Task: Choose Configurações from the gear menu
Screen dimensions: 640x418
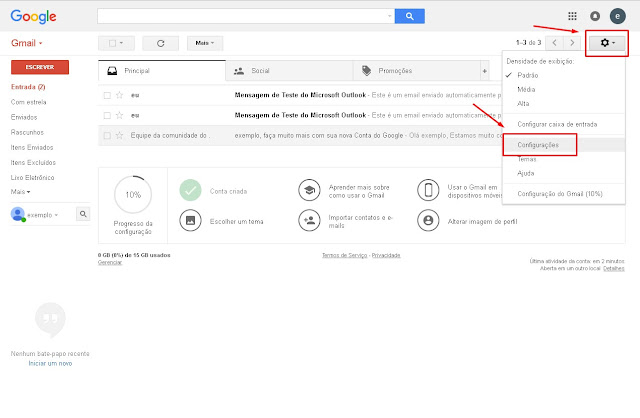Action: click(564, 145)
